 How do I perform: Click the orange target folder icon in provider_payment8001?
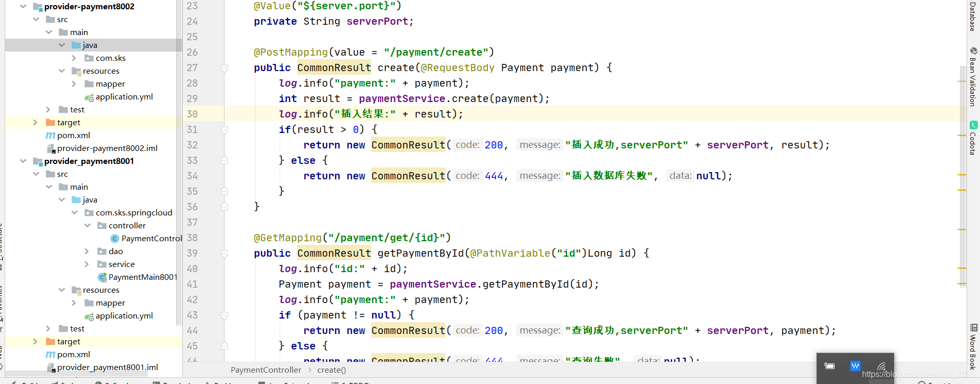[50, 342]
